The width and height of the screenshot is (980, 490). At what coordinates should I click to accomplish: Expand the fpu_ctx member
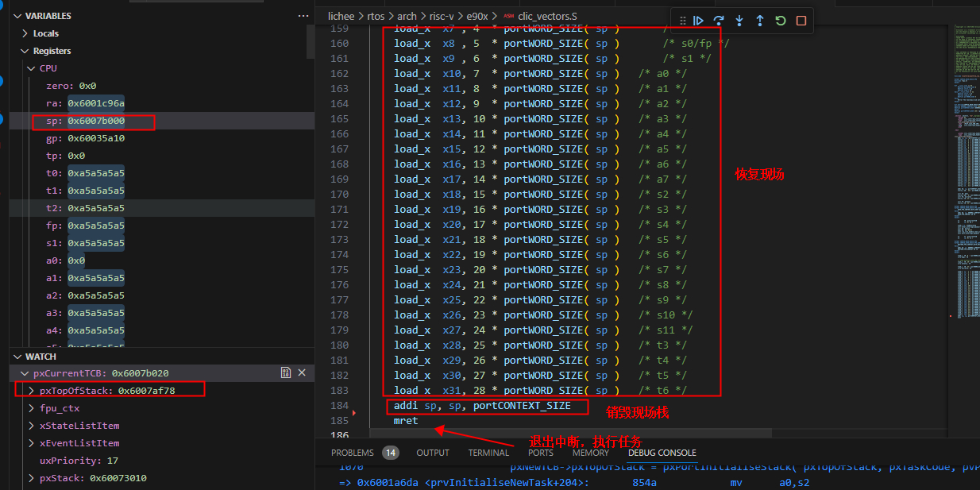pyautogui.click(x=31, y=408)
